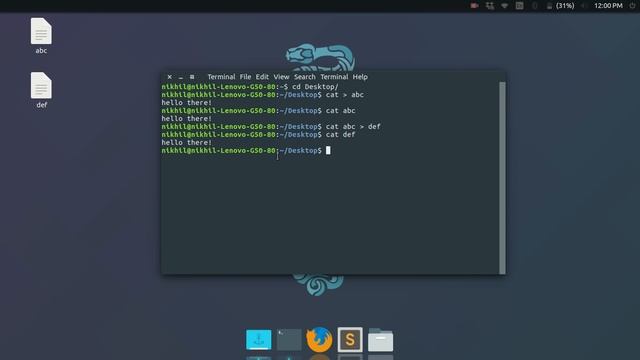
Task: Open the abc file on the desktop
Action: [41, 36]
